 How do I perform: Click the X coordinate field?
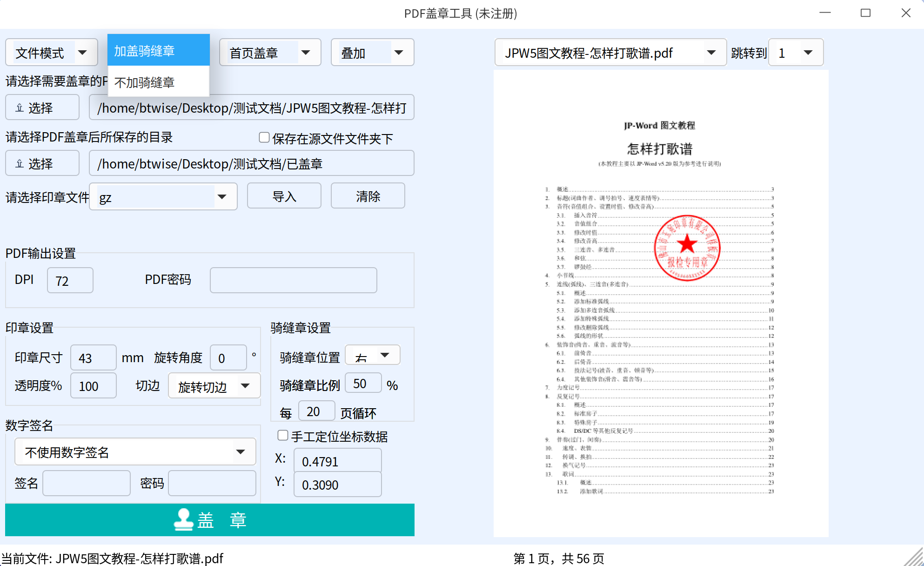[x=338, y=461]
